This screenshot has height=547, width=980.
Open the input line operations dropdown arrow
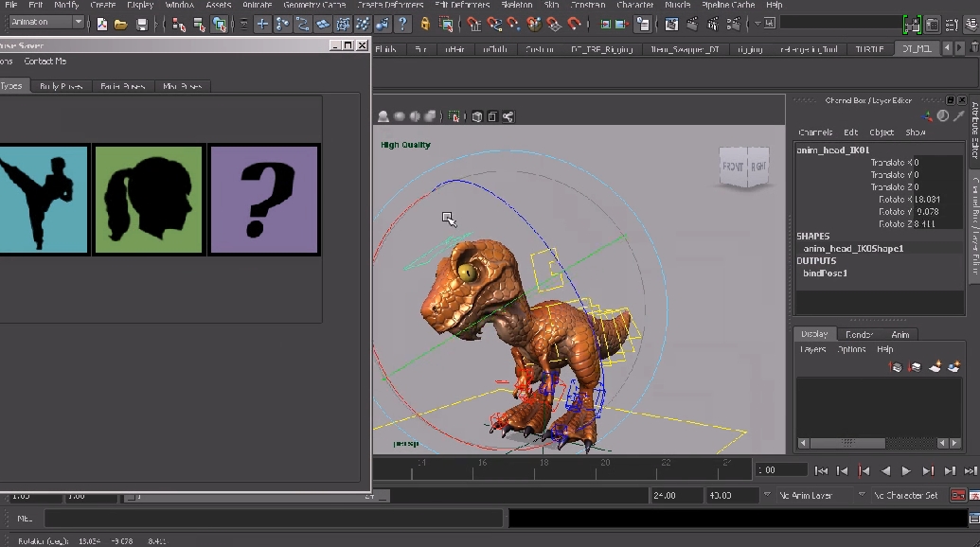(x=757, y=24)
